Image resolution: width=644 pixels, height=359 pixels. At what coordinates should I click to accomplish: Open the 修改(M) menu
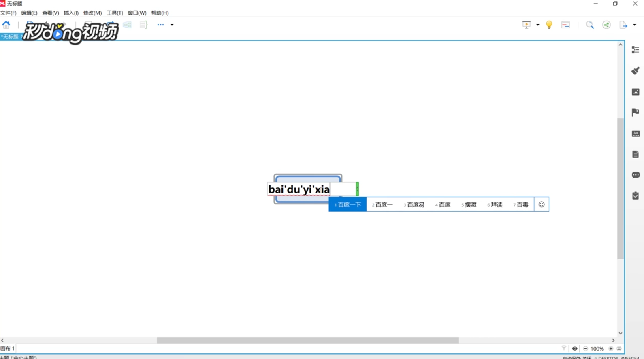point(92,13)
